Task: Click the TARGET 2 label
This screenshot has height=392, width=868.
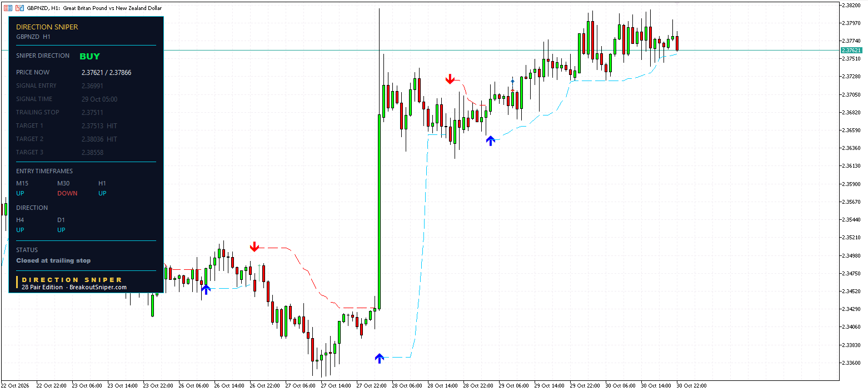Action: [x=29, y=139]
